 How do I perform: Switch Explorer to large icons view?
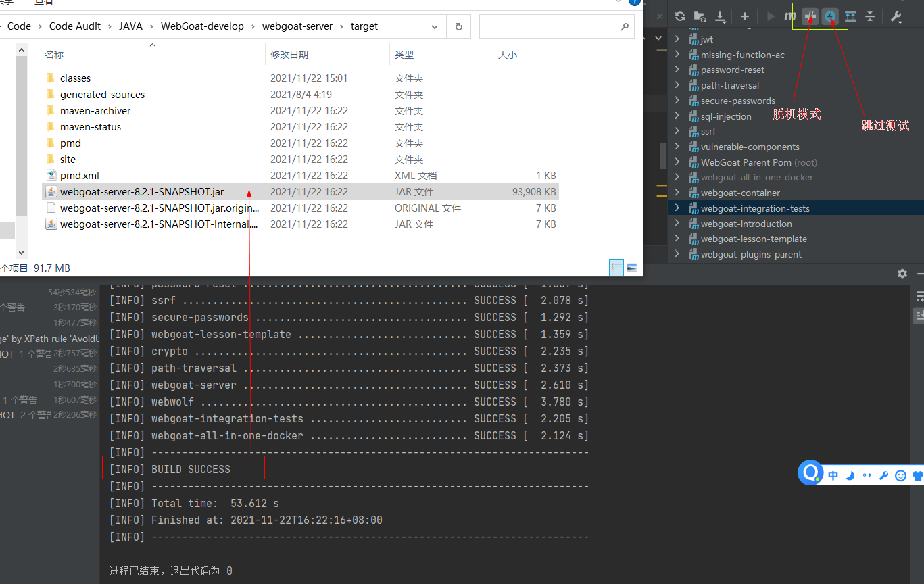point(632,268)
